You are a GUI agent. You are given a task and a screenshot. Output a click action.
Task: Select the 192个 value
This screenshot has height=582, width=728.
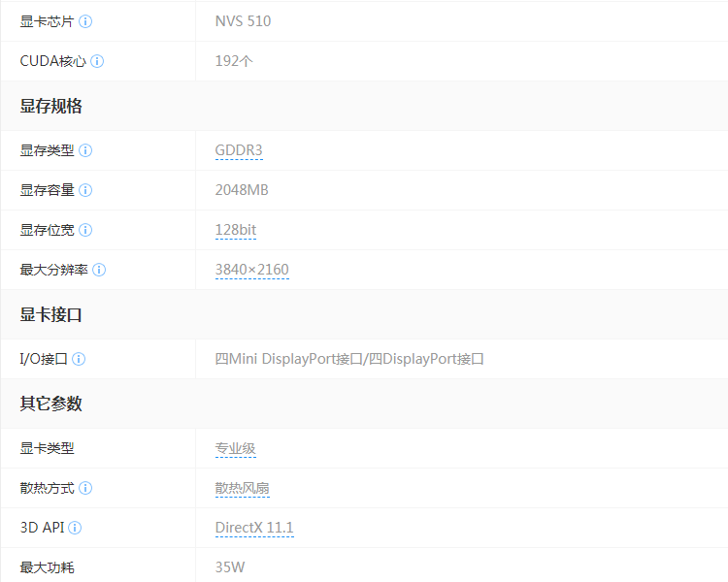coord(234,61)
